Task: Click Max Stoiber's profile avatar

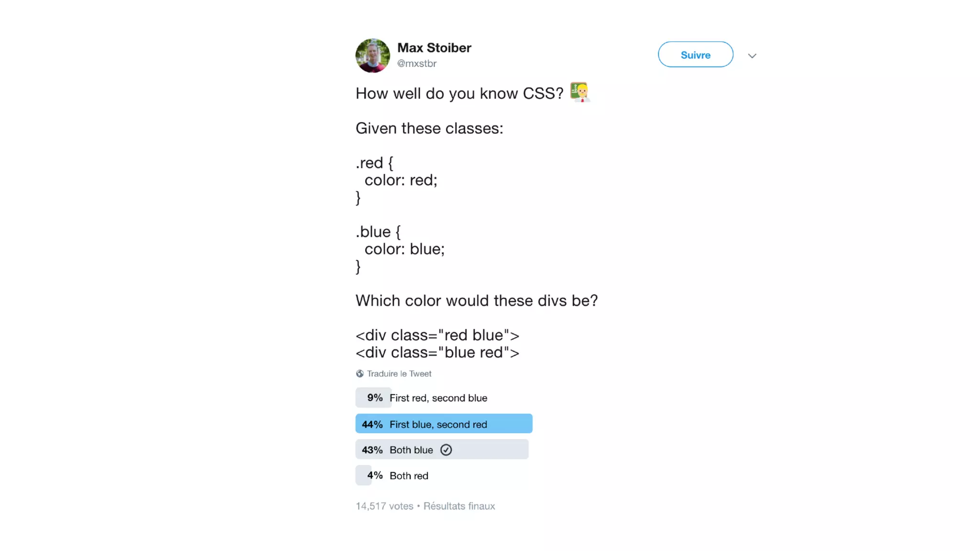Action: [x=372, y=55]
